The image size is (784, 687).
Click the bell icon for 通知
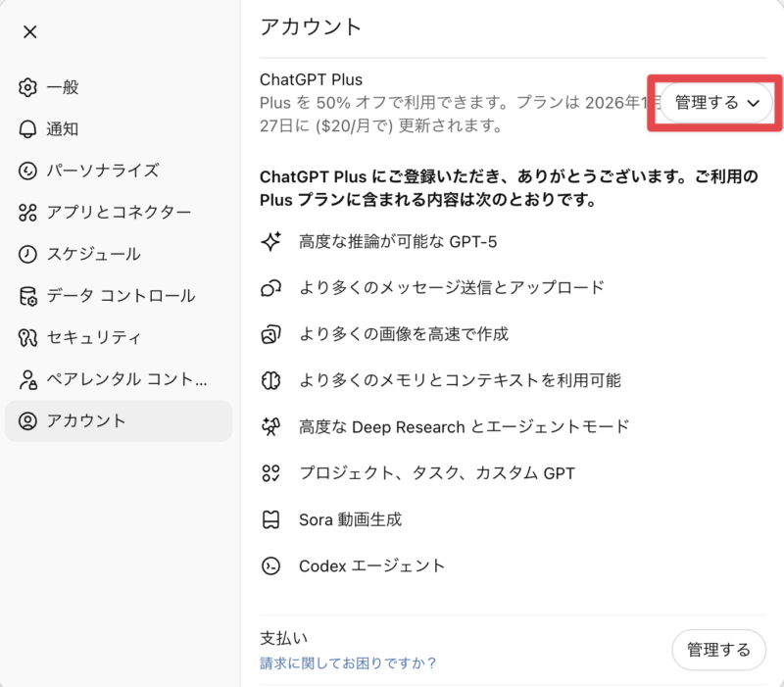pyautogui.click(x=27, y=128)
